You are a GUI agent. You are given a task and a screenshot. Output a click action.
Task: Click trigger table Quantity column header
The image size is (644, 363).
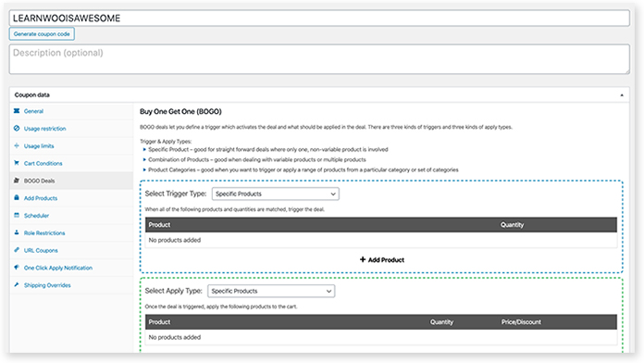point(513,225)
